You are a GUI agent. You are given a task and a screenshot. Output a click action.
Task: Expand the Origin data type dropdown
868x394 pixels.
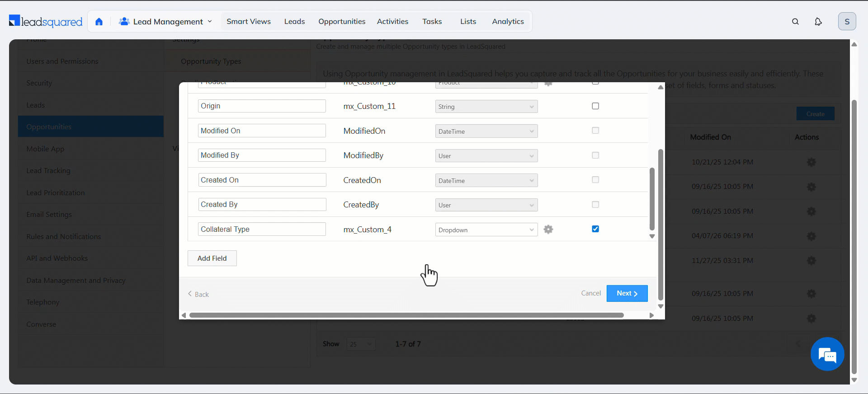486,107
